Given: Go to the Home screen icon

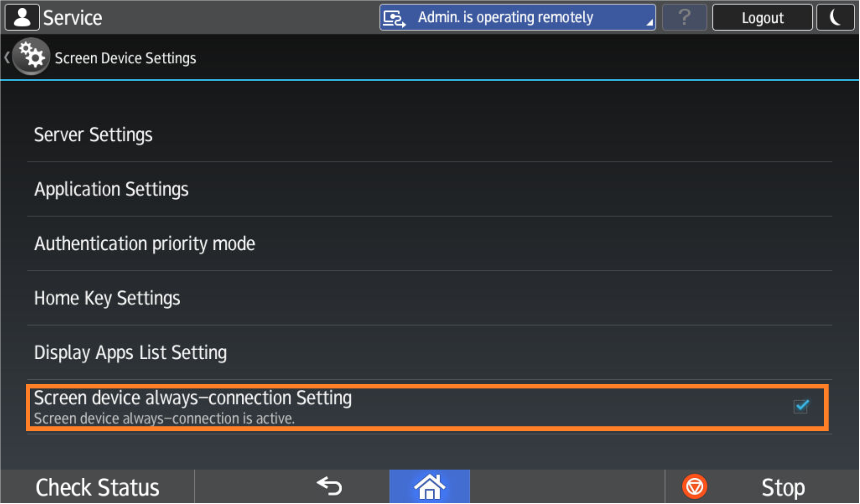Looking at the screenshot, I should coord(429,487).
